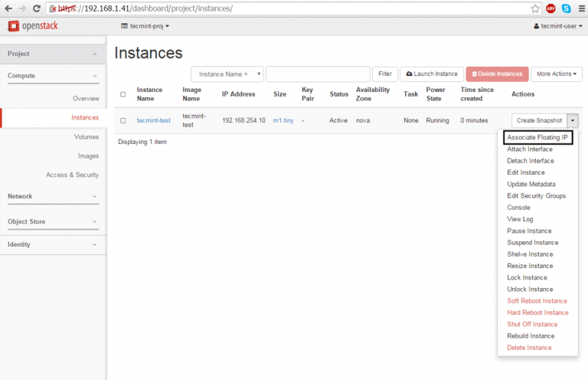Select Associate Floating IP from menu

click(538, 137)
